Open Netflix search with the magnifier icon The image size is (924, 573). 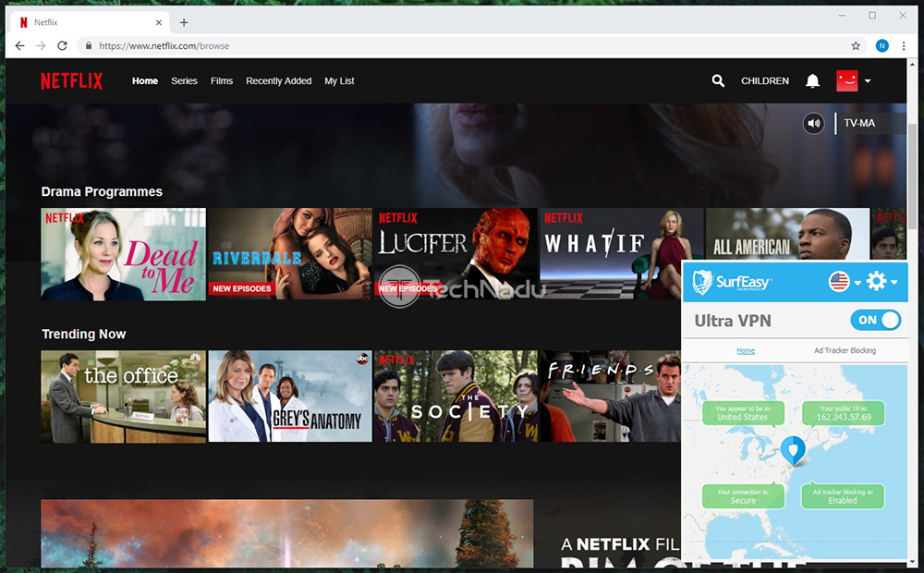point(718,80)
